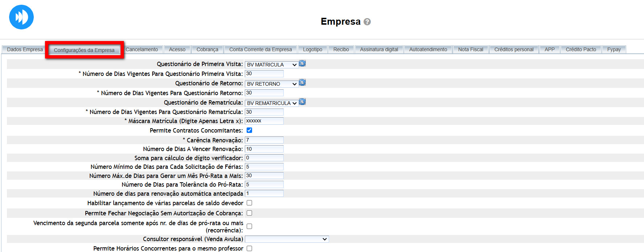Click the help question mark beside Empresa
Screen dimensions: 644x252
click(x=367, y=22)
